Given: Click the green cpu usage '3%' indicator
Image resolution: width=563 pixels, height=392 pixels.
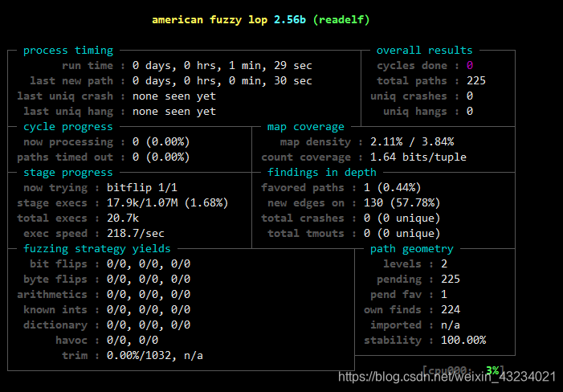Looking at the screenshot, I should (x=492, y=370).
